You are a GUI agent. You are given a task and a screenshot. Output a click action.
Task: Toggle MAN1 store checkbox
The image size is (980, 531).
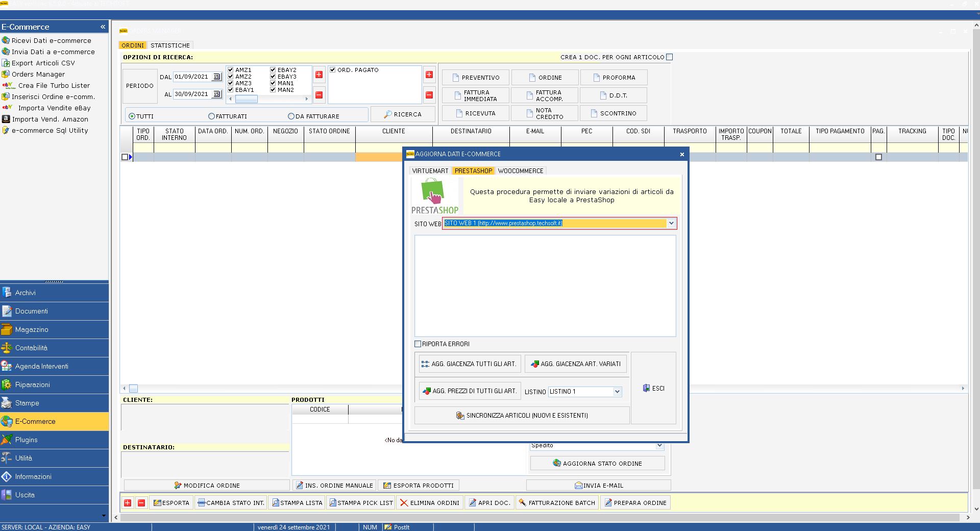click(x=273, y=83)
